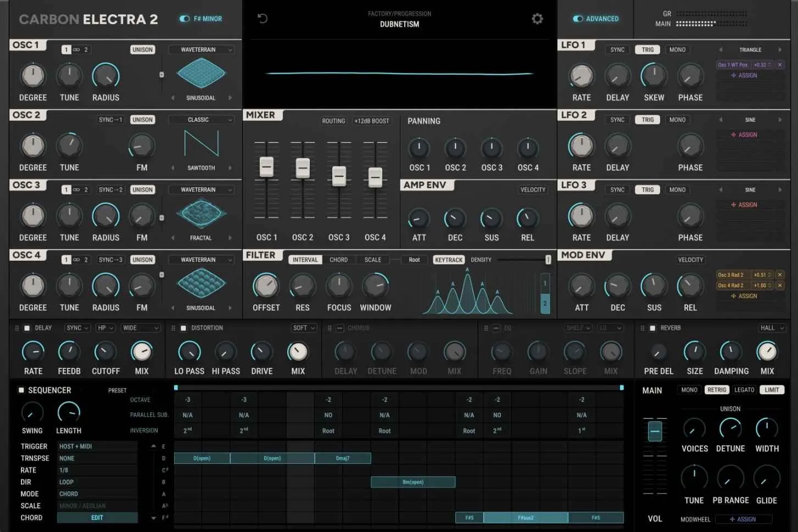
Task: Click the LFO 1 TRIANGLE previous-shape arrow
Action: (x=721, y=50)
